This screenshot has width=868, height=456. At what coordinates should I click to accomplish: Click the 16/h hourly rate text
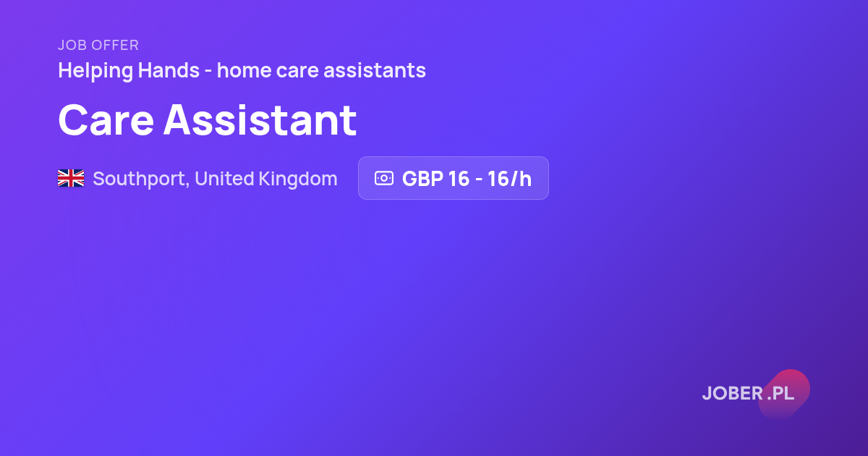pyautogui.click(x=510, y=179)
